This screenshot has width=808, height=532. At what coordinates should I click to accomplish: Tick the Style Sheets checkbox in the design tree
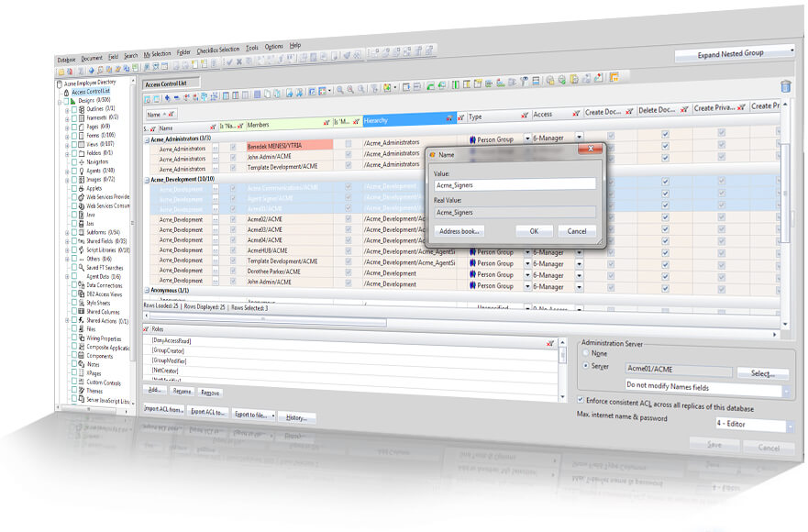(74, 303)
